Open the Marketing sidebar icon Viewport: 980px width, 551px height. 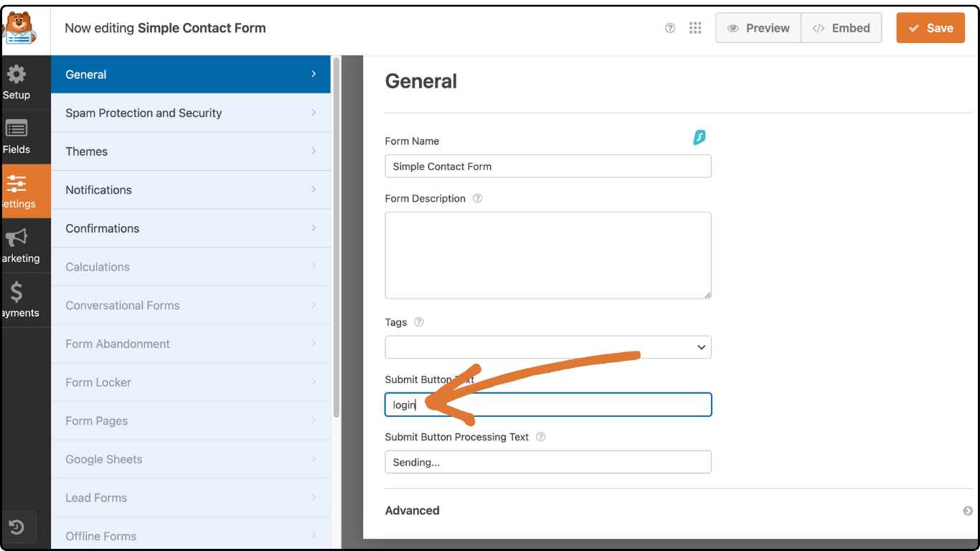[16, 238]
